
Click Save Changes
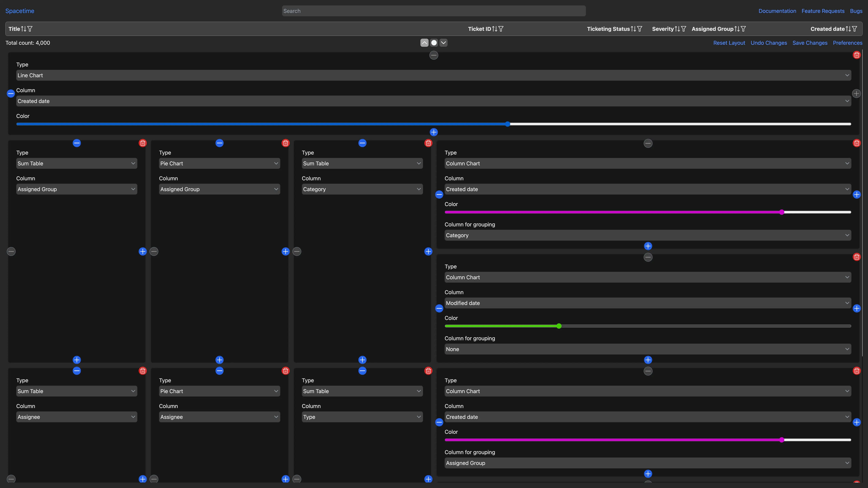coord(810,43)
